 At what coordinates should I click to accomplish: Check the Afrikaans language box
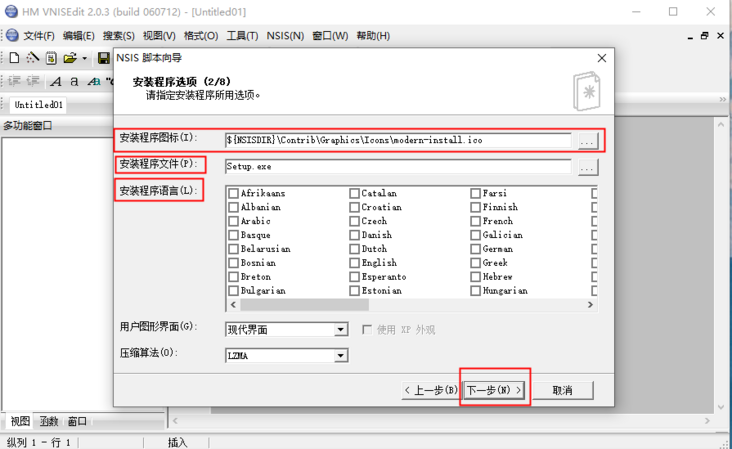tap(233, 193)
